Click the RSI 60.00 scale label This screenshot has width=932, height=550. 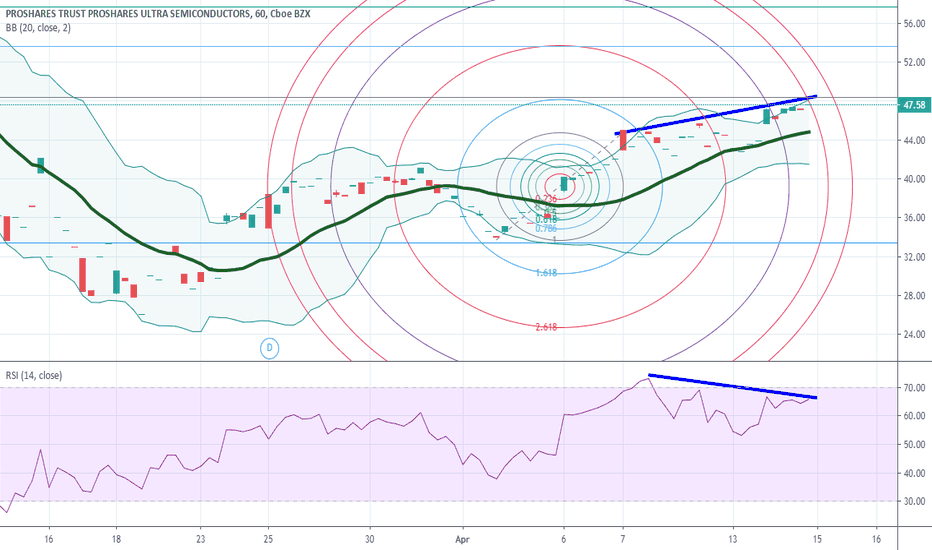coord(914,416)
